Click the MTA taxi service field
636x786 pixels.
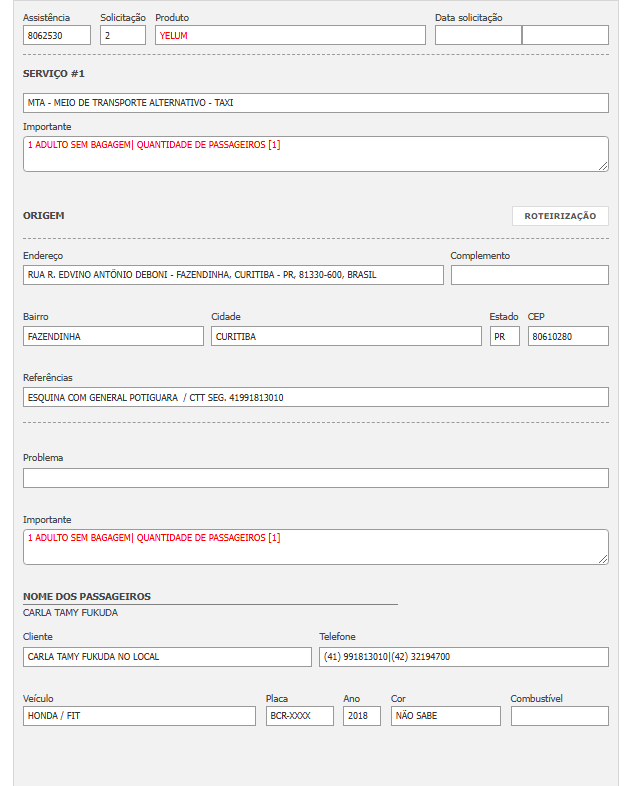[x=315, y=103]
